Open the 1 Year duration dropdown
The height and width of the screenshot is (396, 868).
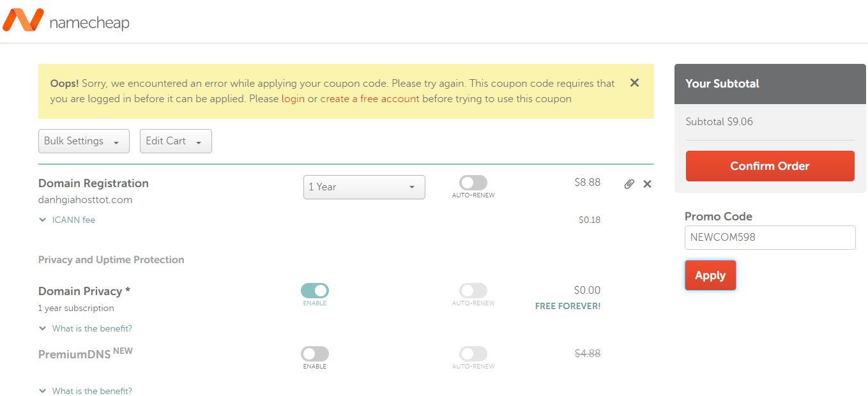(x=364, y=187)
